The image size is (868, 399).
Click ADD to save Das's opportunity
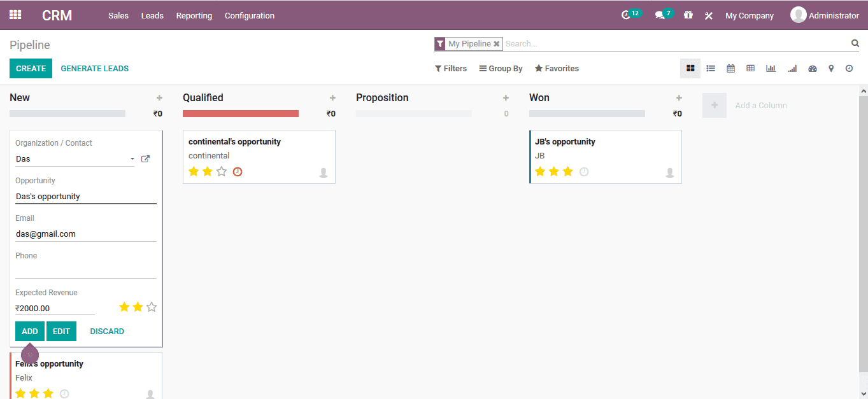click(x=29, y=331)
